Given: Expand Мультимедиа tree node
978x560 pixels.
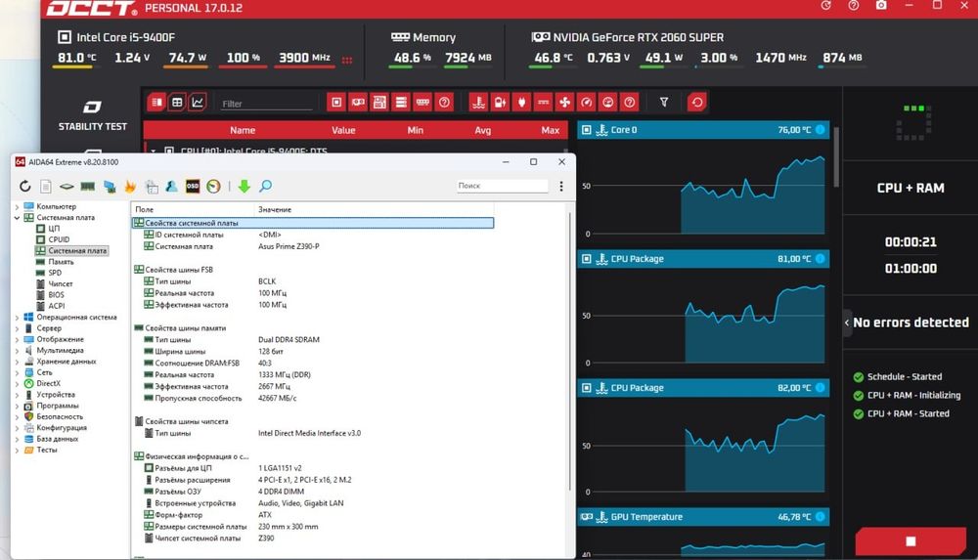Looking at the screenshot, I should click(x=17, y=351).
